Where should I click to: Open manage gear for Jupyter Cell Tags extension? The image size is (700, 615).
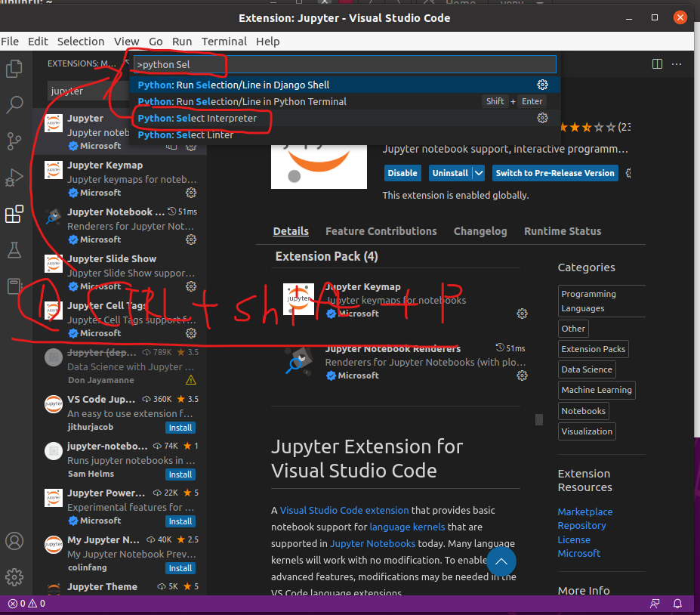[x=191, y=333]
